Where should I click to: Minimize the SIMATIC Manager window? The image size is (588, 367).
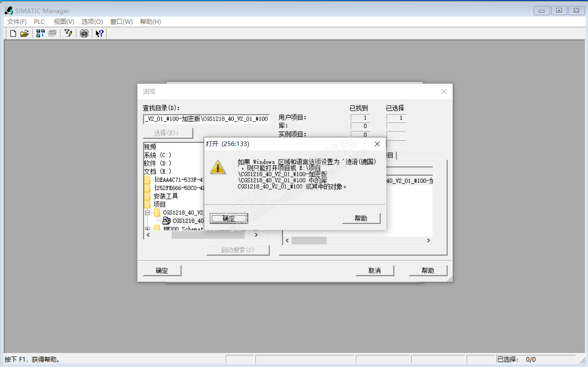[542, 11]
